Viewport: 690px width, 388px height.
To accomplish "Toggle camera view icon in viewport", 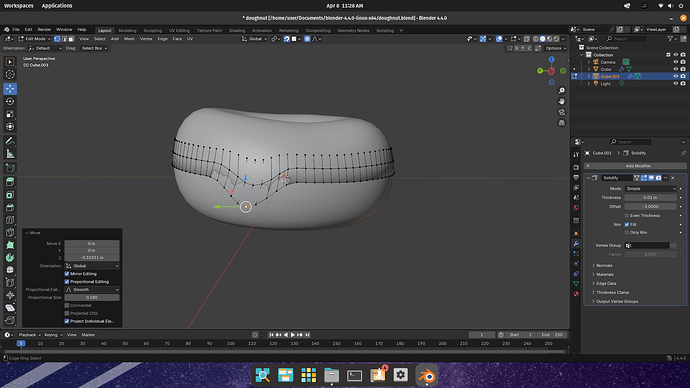I will (x=562, y=112).
